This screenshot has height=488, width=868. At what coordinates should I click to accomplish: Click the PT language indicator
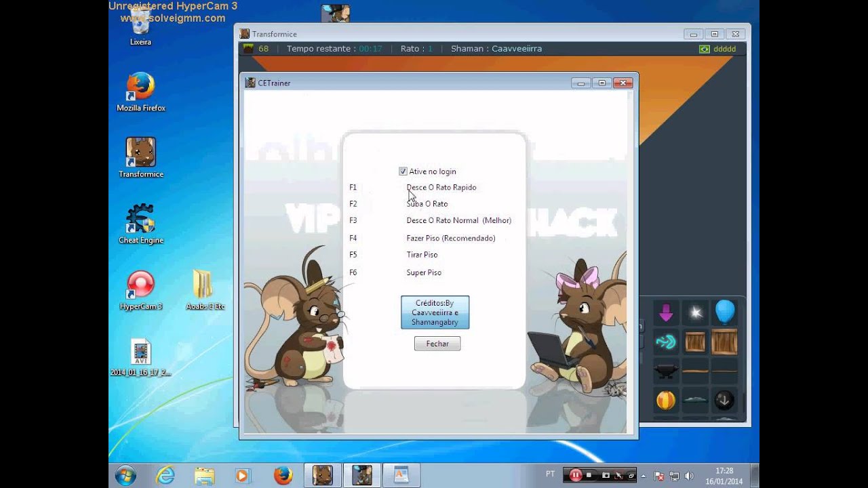pyautogui.click(x=551, y=474)
